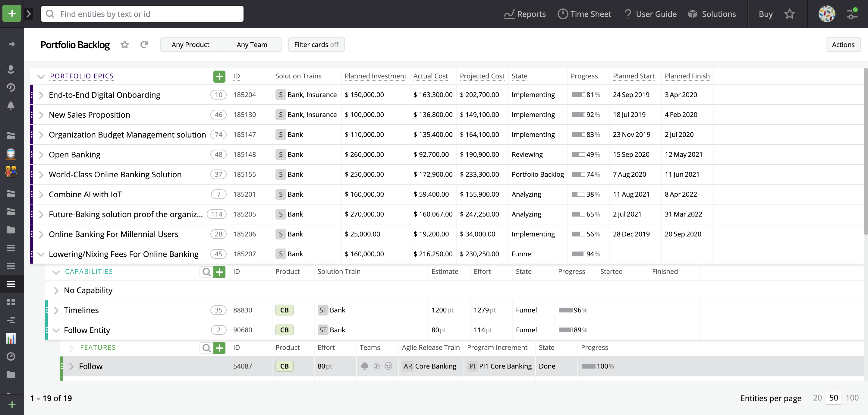868x415 pixels.
Task: Add a new Capability with green plus
Action: click(219, 272)
